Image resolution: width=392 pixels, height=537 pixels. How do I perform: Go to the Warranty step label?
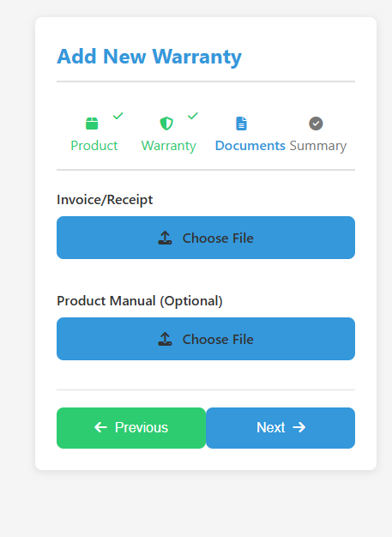168,146
